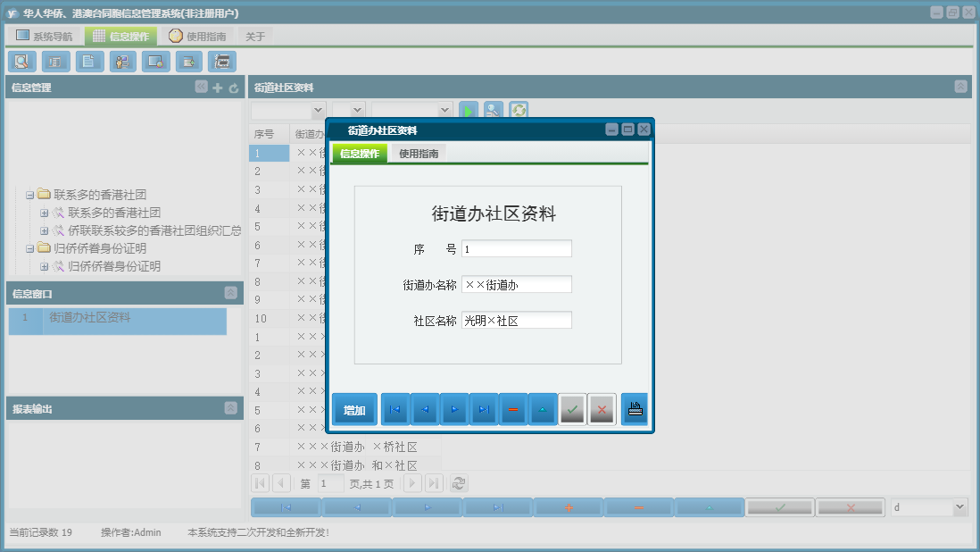The height and width of the screenshot is (552, 980).
Task: Click the 社区名称 input field
Action: 518,319
